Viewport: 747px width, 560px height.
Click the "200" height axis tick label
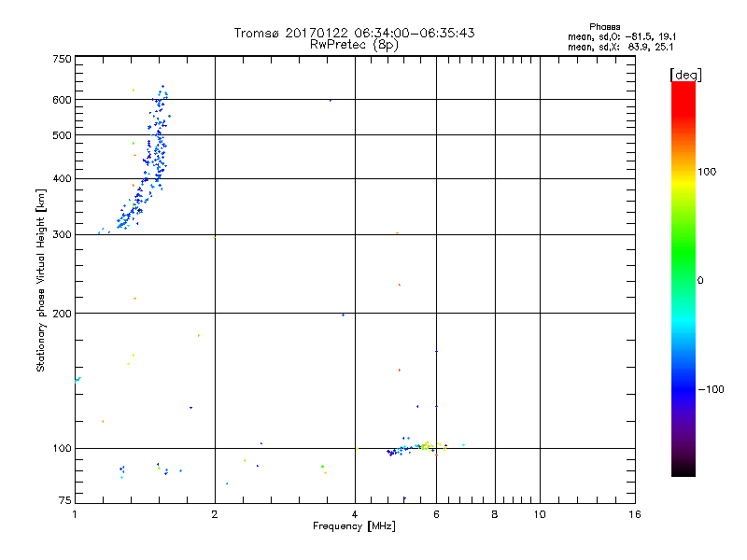(x=62, y=314)
